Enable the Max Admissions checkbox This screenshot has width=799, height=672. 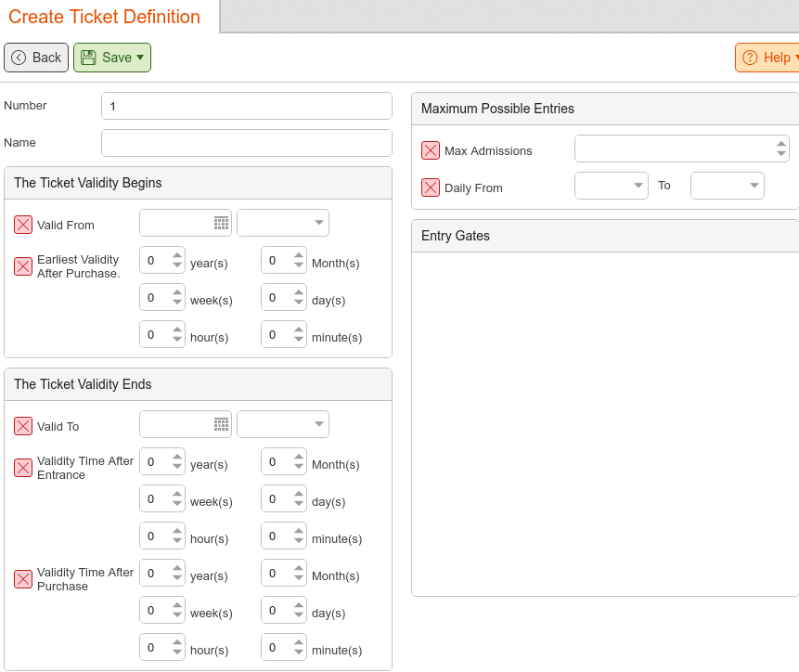(x=431, y=149)
